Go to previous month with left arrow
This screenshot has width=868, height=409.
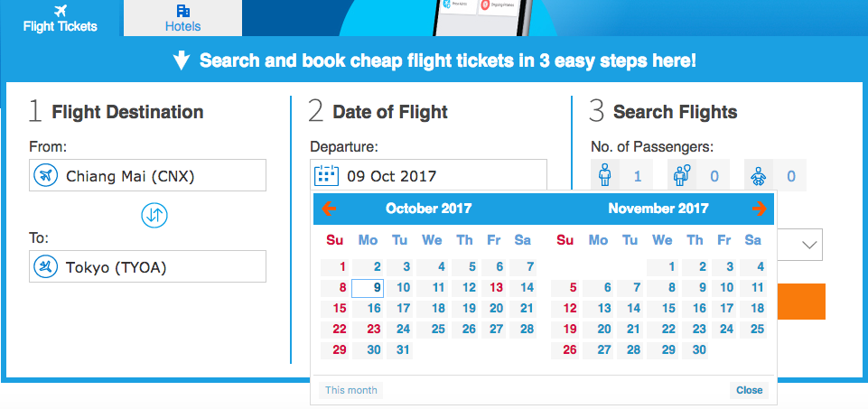point(329,209)
